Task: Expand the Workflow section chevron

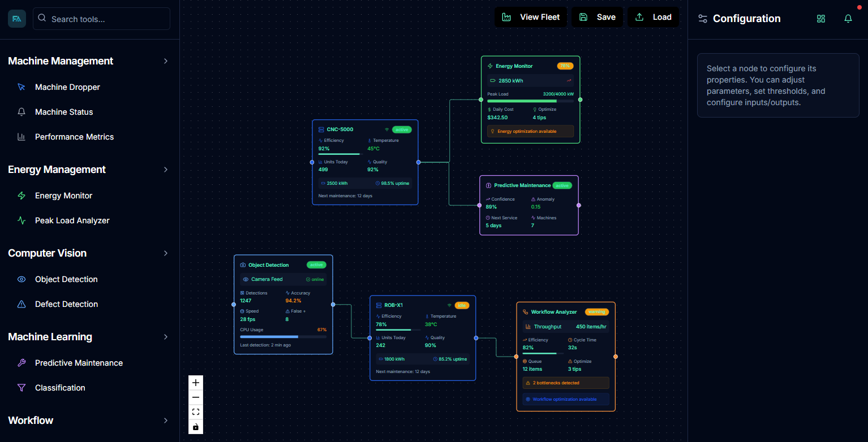Action: 166,421
